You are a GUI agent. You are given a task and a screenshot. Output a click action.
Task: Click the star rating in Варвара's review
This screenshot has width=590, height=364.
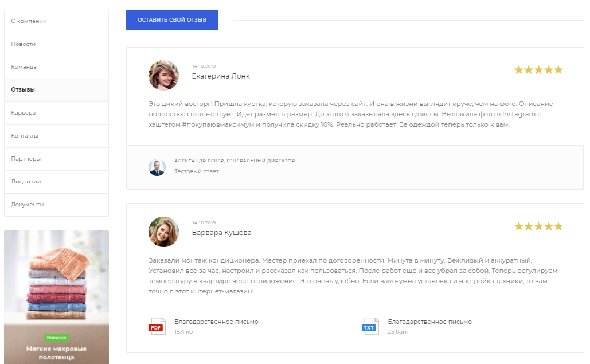[x=538, y=226]
